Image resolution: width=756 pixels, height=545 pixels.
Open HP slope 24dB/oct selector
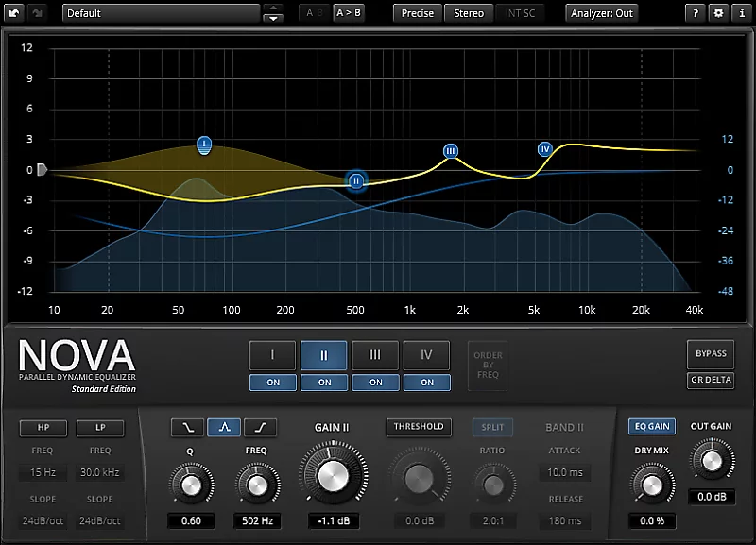(43, 520)
